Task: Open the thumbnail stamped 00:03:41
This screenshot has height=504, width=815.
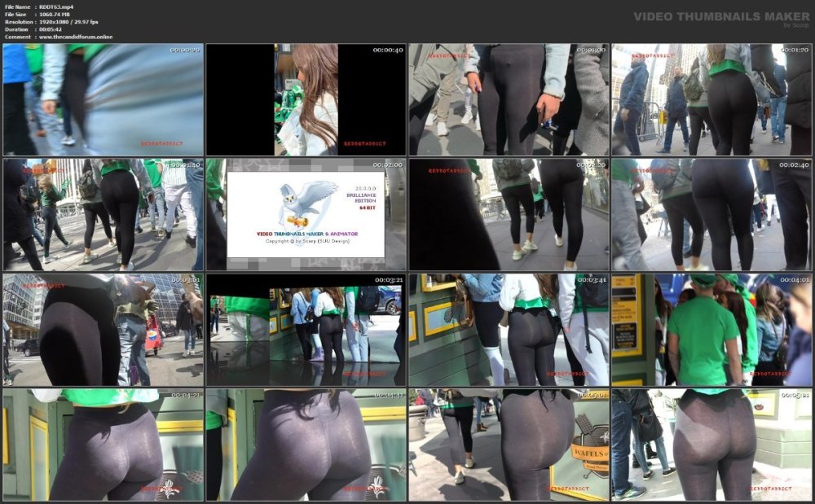Action: [509, 330]
